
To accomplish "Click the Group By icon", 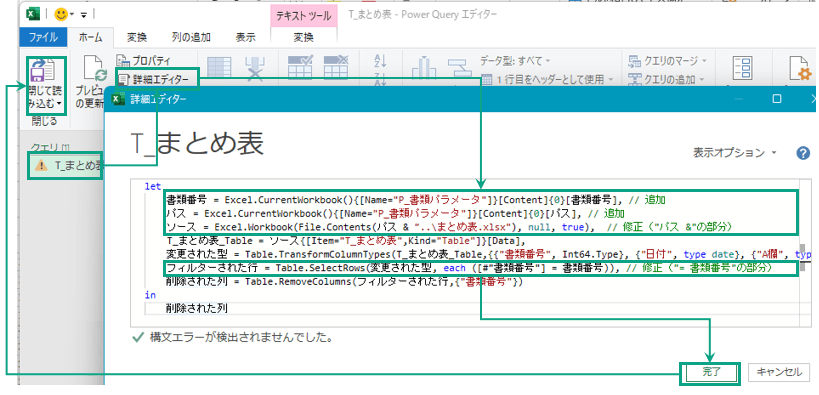I will tap(460, 67).
